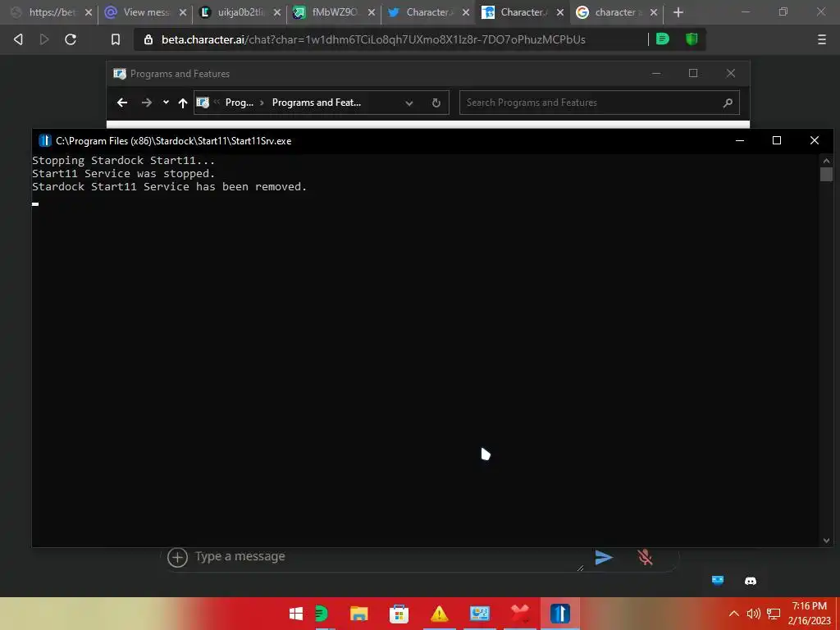Open Microsoft Store from the taskbar
Screen dimensions: 840x630
[399, 614]
